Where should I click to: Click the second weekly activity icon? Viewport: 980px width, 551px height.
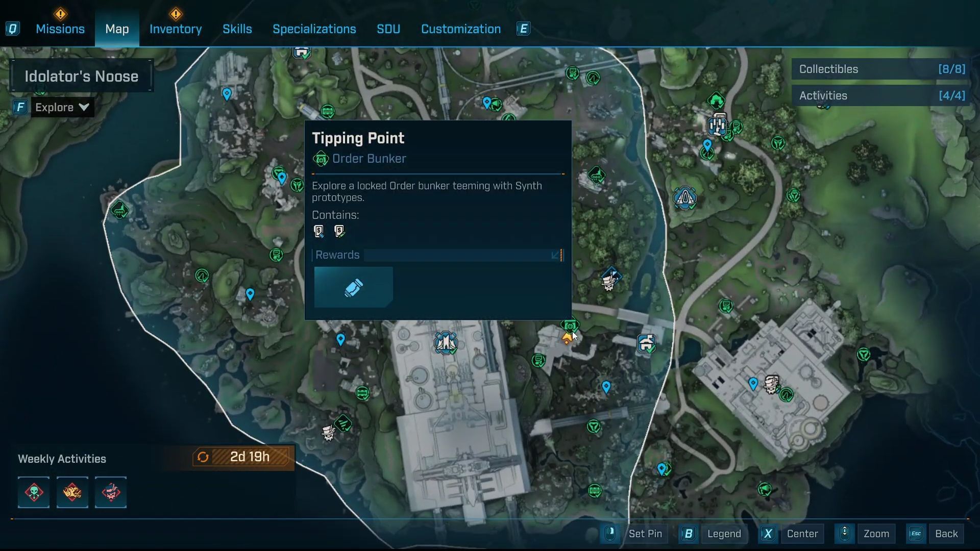pos(72,492)
